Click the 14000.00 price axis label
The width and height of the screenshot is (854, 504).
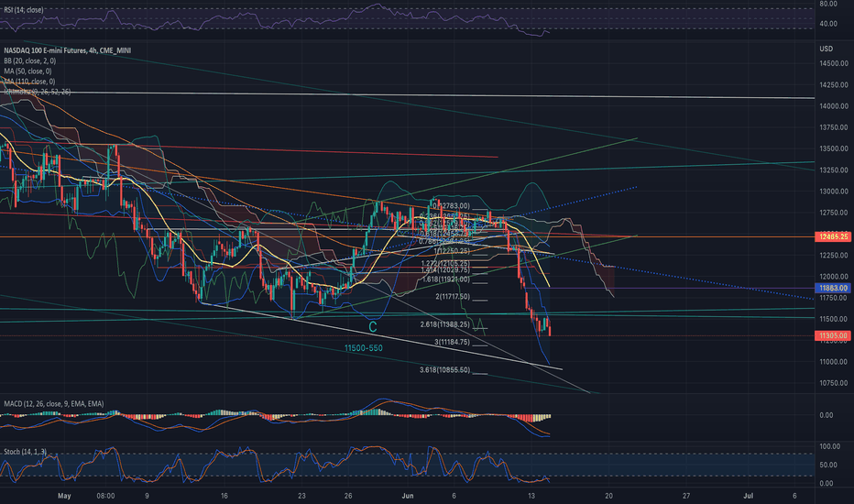coord(834,106)
